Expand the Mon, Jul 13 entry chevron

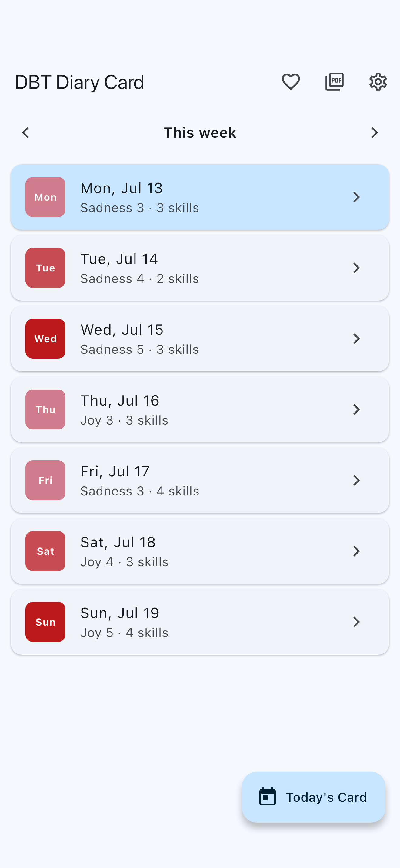click(x=356, y=197)
